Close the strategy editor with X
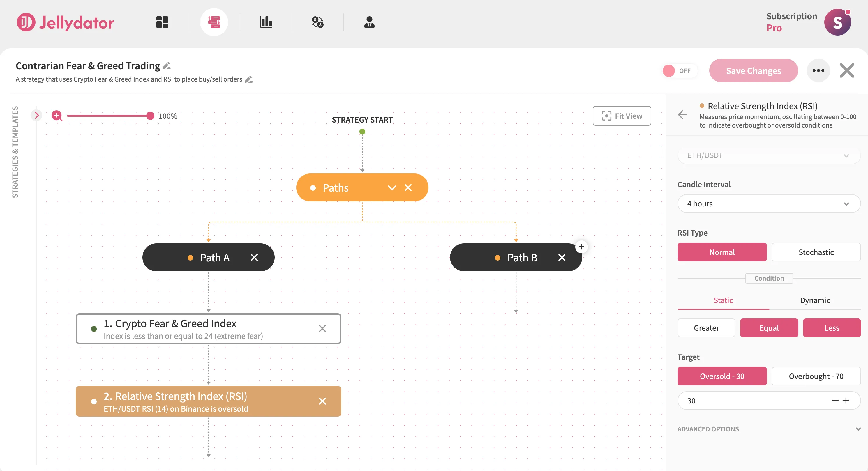This screenshot has width=868, height=471. (x=847, y=70)
